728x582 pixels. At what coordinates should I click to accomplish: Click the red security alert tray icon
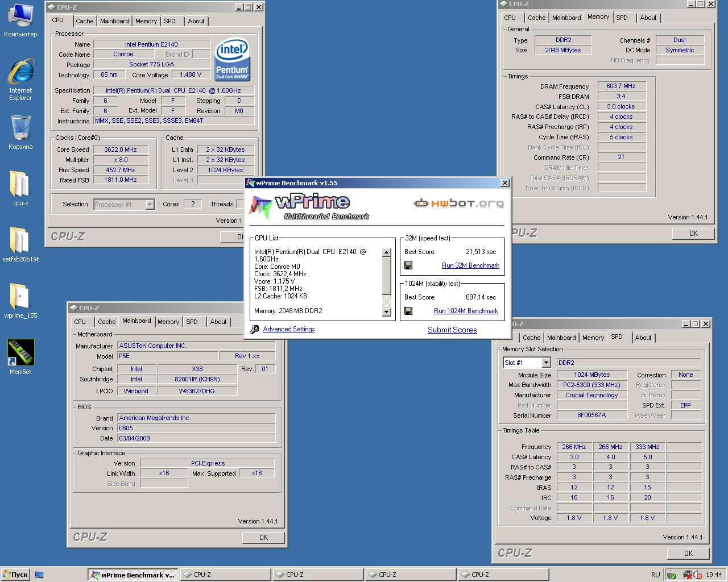[698, 575]
